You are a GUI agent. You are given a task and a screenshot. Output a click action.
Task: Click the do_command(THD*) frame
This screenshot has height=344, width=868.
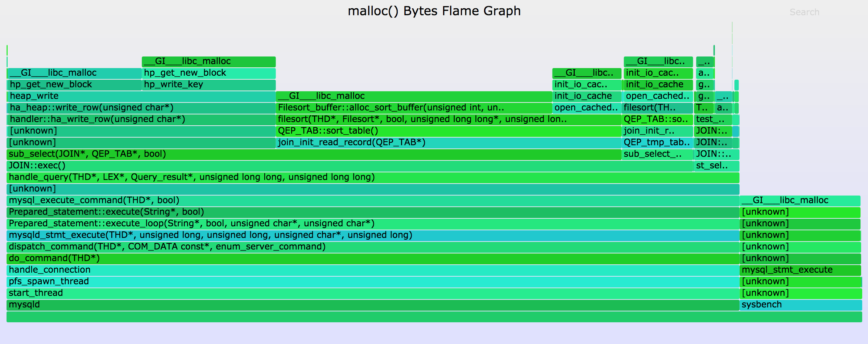tap(373, 259)
